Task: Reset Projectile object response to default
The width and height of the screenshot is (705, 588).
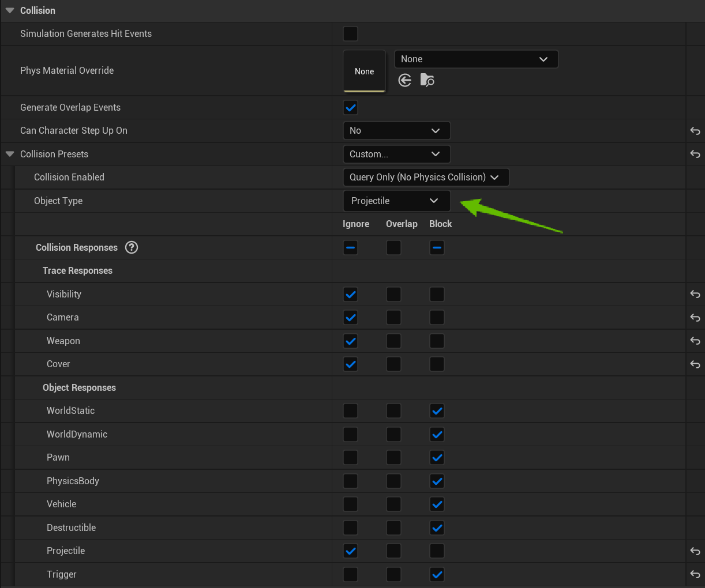Action: (695, 551)
